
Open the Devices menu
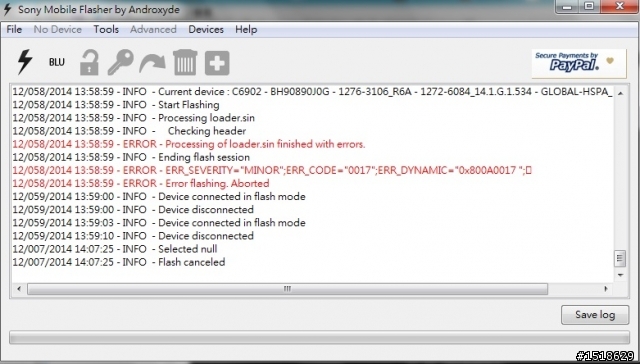pos(206,29)
